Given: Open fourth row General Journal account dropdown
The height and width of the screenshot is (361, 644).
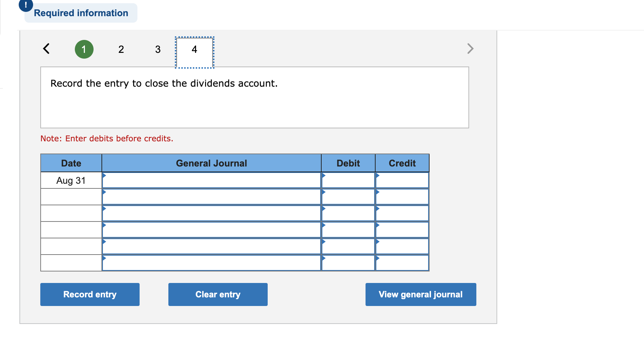Looking at the screenshot, I should (x=212, y=230).
